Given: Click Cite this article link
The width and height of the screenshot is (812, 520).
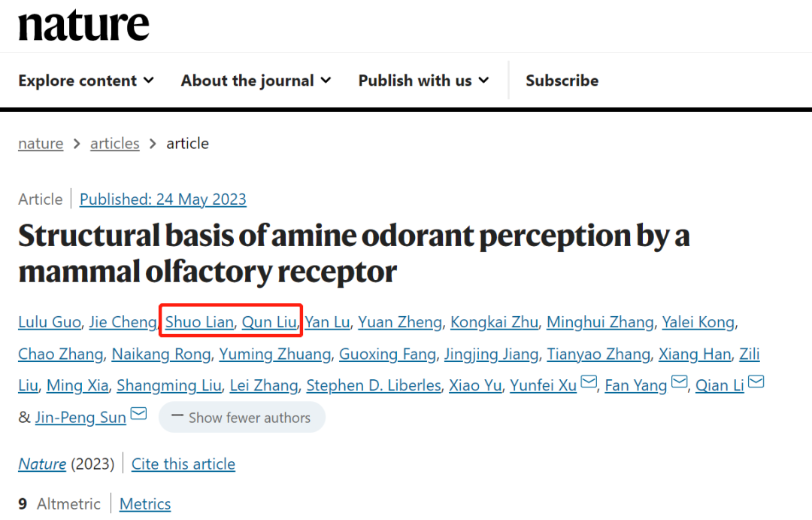Looking at the screenshot, I should [x=183, y=464].
